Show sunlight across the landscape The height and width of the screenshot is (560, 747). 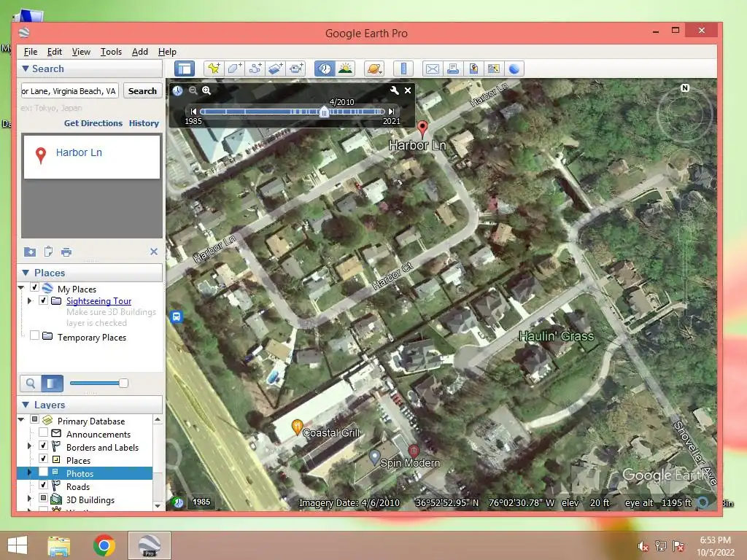click(x=345, y=69)
